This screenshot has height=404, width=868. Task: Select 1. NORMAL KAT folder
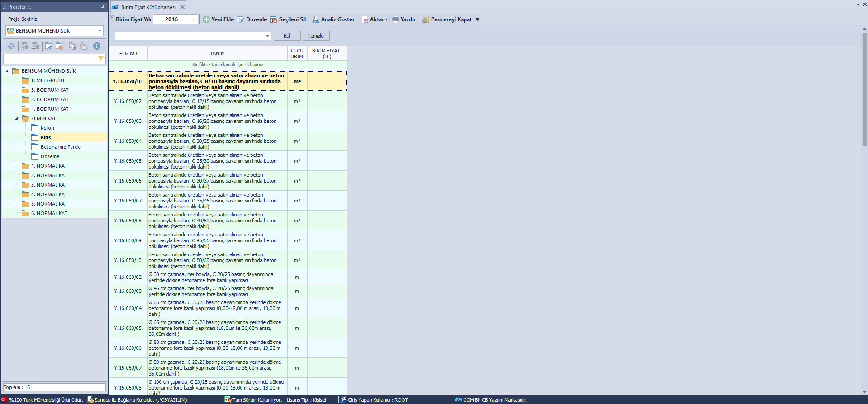coord(49,166)
